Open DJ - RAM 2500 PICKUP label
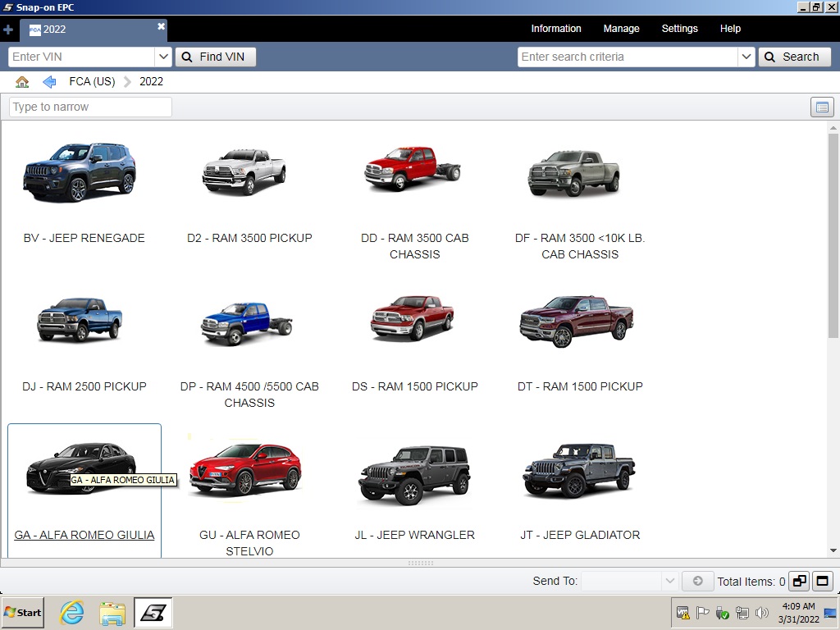This screenshot has width=840, height=630. [84, 387]
